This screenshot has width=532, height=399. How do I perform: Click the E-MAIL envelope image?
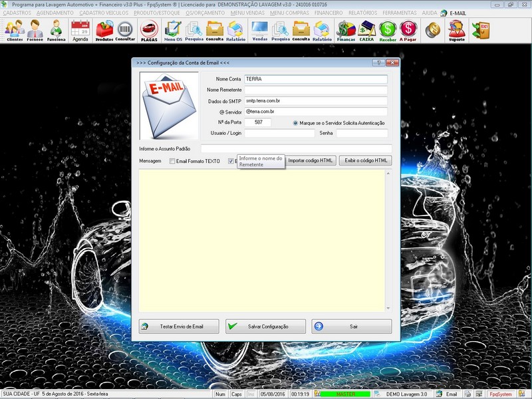point(169,106)
